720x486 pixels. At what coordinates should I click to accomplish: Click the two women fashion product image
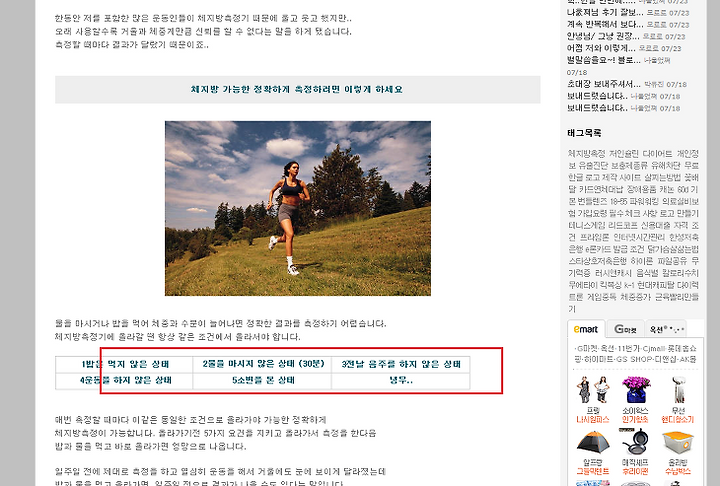[x=592, y=390]
